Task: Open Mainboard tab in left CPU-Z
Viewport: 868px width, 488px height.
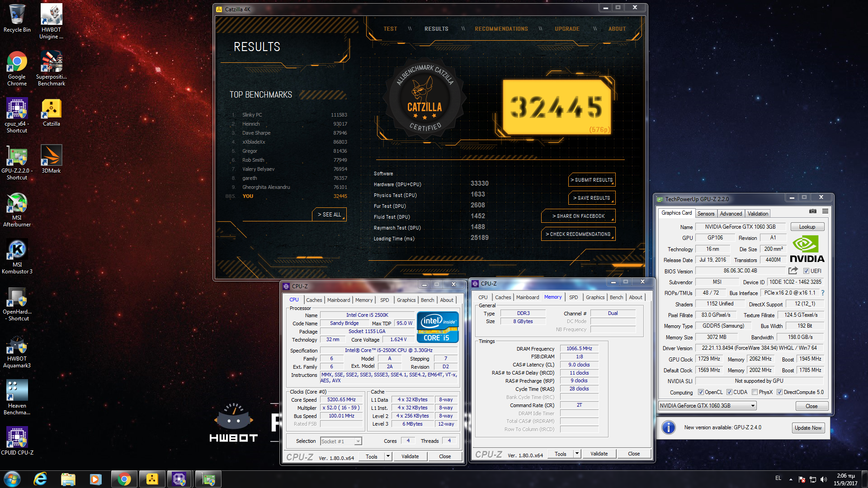Action: [x=339, y=300]
